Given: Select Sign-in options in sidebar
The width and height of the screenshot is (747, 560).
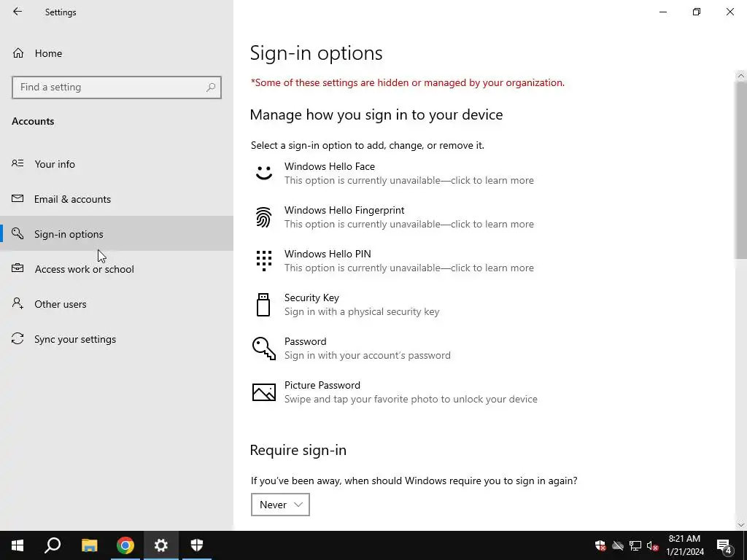Looking at the screenshot, I should pyautogui.click(x=117, y=234).
